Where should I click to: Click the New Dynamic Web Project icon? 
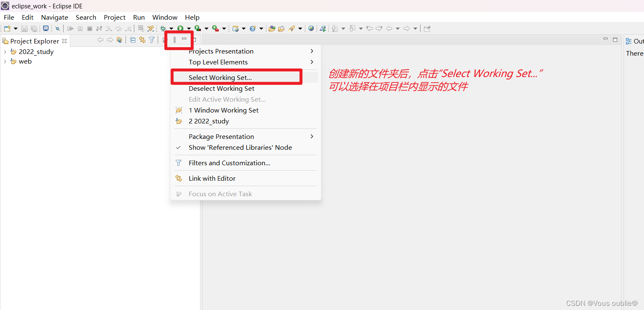[x=235, y=28]
